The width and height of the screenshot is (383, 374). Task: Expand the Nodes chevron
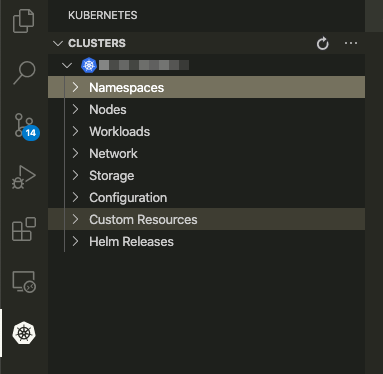pos(76,109)
